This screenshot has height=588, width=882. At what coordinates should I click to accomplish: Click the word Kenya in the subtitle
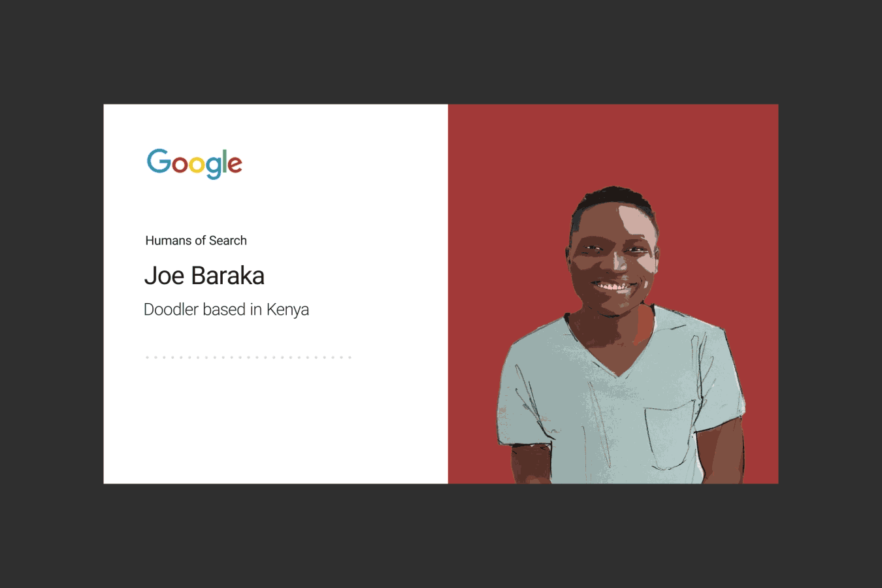pyautogui.click(x=287, y=310)
